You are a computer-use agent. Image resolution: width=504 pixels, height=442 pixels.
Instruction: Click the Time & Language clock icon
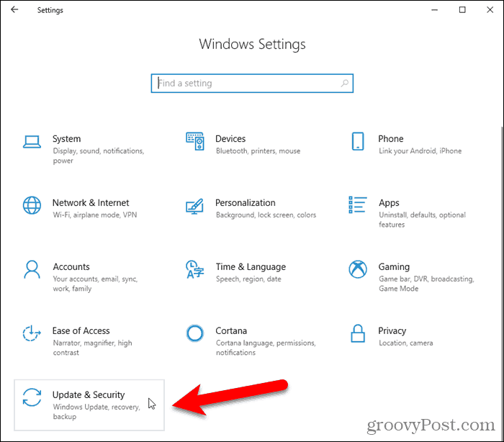pos(195,269)
